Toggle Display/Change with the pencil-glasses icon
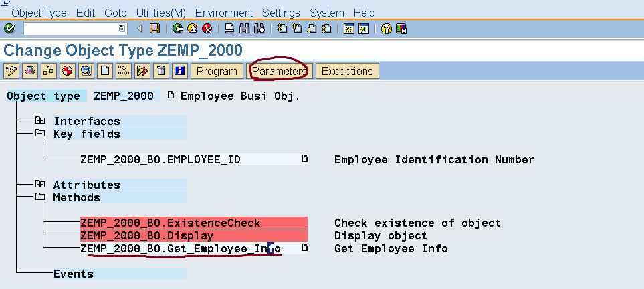The height and width of the screenshot is (289, 644). point(11,71)
